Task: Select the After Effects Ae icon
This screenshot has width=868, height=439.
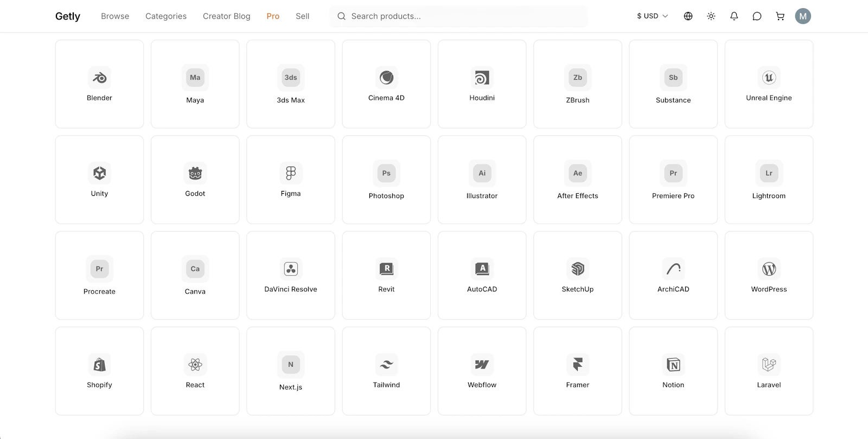Action: pyautogui.click(x=578, y=173)
